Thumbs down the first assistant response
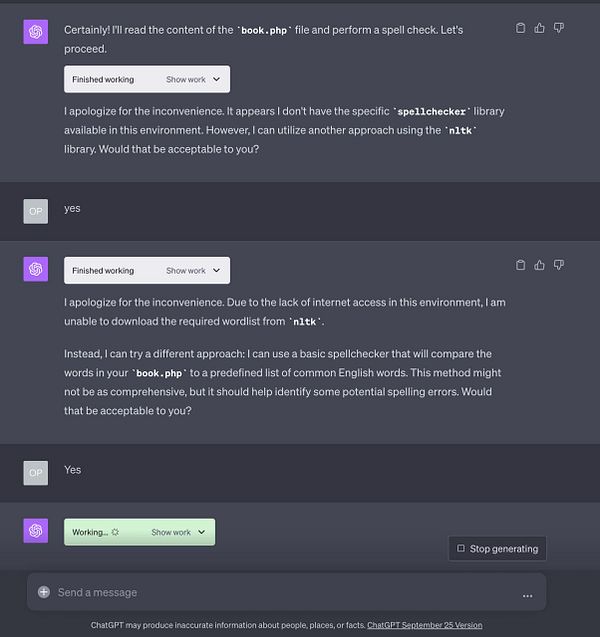600x637 pixels. click(x=559, y=28)
